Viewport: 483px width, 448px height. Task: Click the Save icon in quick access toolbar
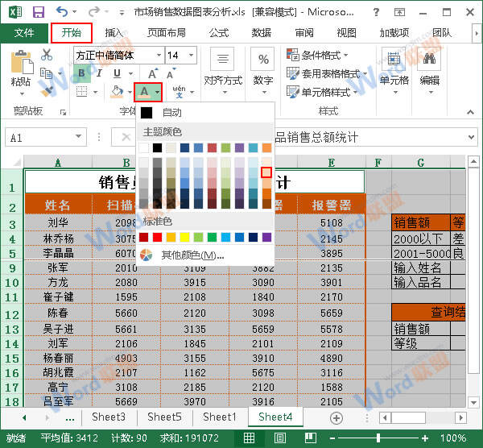tap(38, 12)
